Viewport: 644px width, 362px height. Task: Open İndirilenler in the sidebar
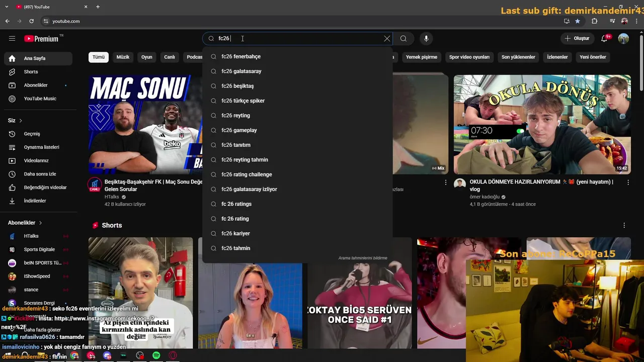click(x=38, y=201)
